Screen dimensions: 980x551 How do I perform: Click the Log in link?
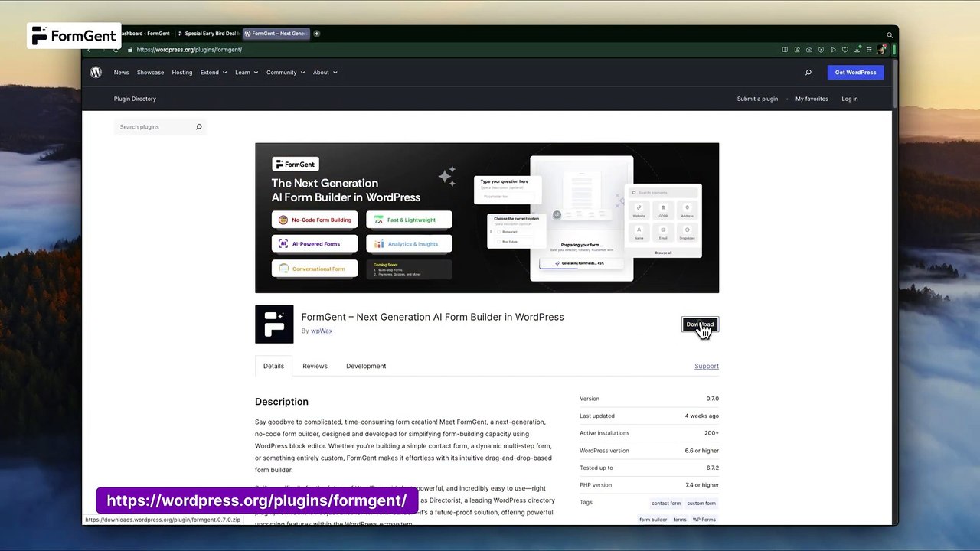(850, 99)
